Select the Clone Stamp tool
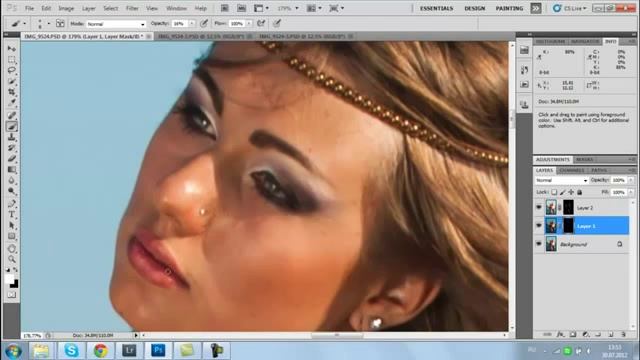Viewport: 640px width, 360px height. click(11, 137)
